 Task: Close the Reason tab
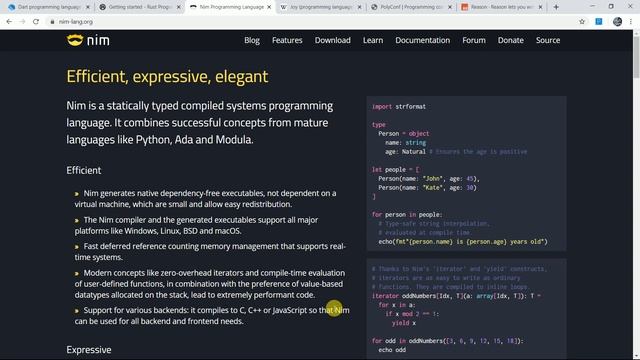[540, 7]
